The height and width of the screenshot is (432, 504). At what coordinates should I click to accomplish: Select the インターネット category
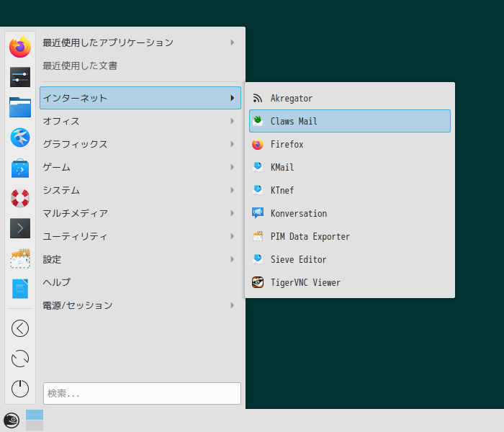point(140,98)
